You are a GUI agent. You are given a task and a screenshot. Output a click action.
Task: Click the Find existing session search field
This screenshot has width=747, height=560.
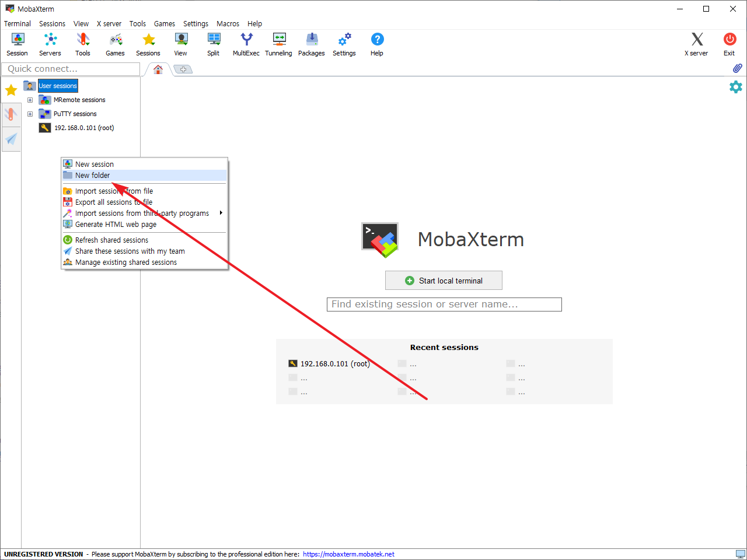pyautogui.click(x=444, y=304)
